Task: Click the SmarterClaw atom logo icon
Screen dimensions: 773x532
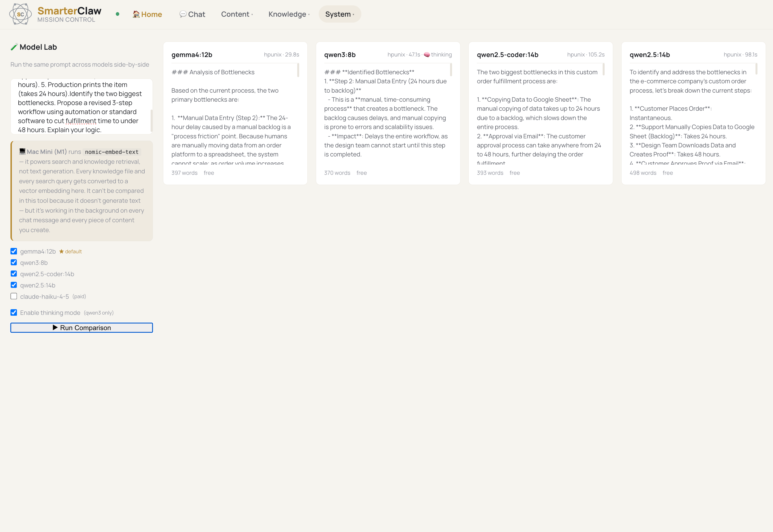Action: coord(20,14)
